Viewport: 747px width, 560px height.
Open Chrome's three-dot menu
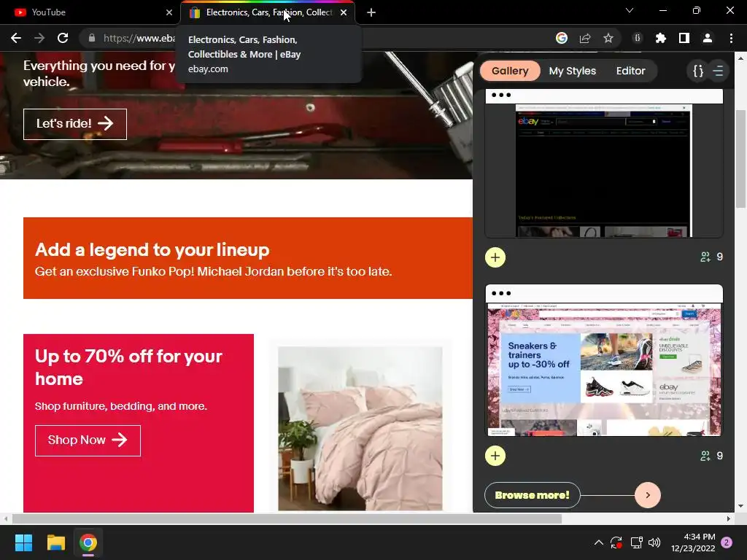click(x=731, y=38)
